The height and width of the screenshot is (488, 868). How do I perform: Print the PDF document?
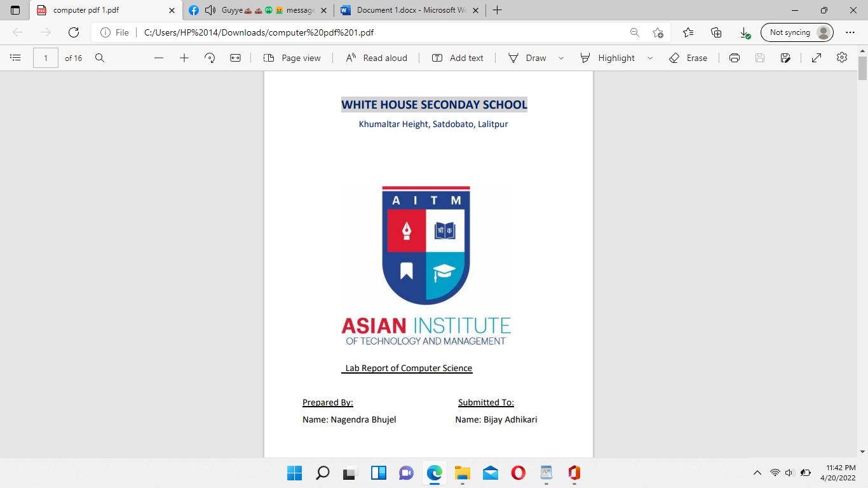pos(735,58)
